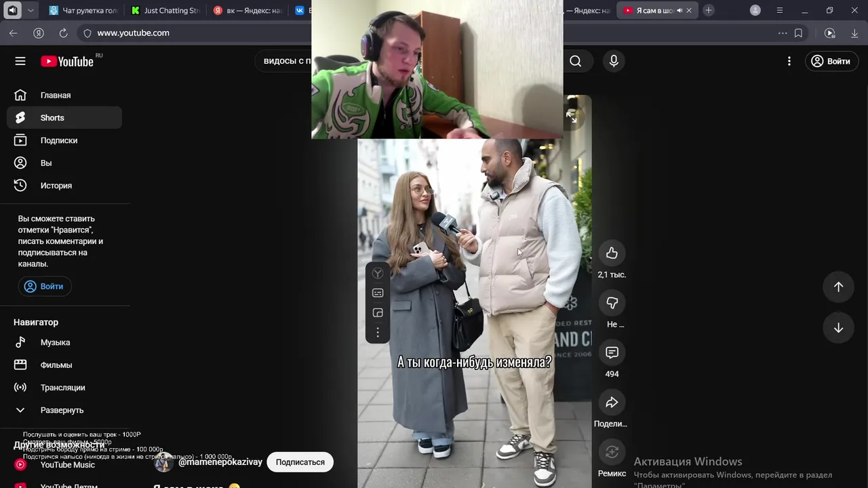Screen dimensions: 868x488
Task: Open История in the sidebar
Action: (x=64, y=186)
